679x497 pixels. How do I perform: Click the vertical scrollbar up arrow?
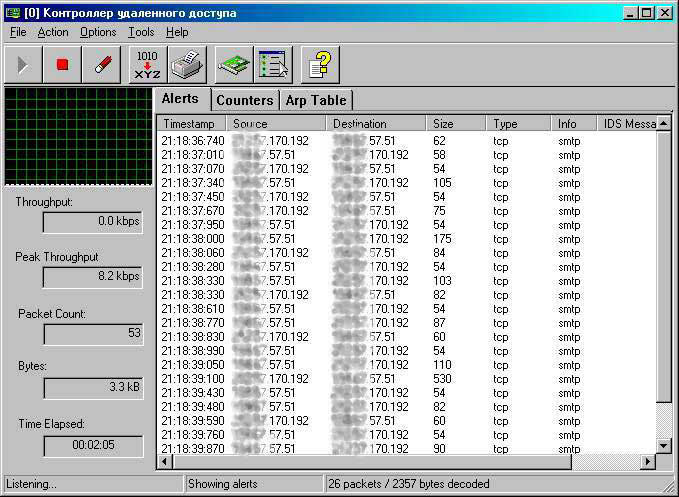coord(664,124)
